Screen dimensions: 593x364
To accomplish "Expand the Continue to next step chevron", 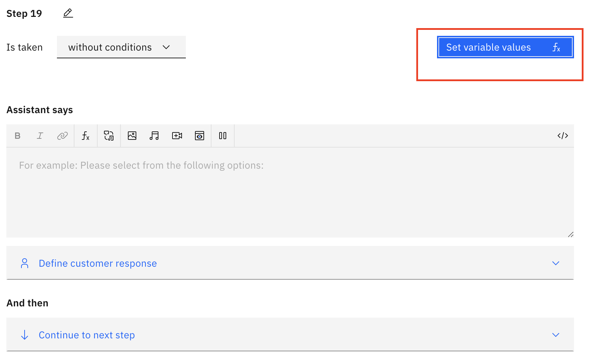I will pyautogui.click(x=555, y=335).
